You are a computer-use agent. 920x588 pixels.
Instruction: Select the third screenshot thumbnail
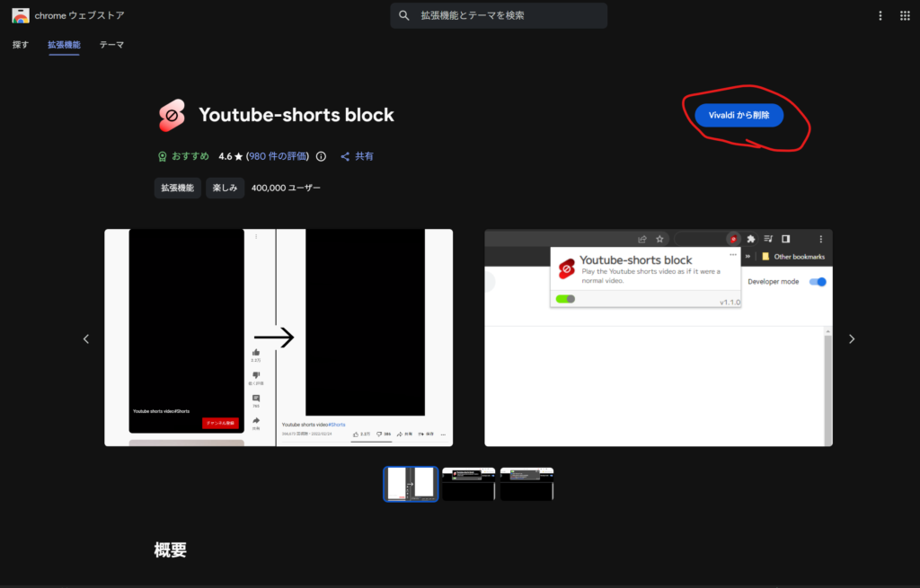click(x=526, y=483)
